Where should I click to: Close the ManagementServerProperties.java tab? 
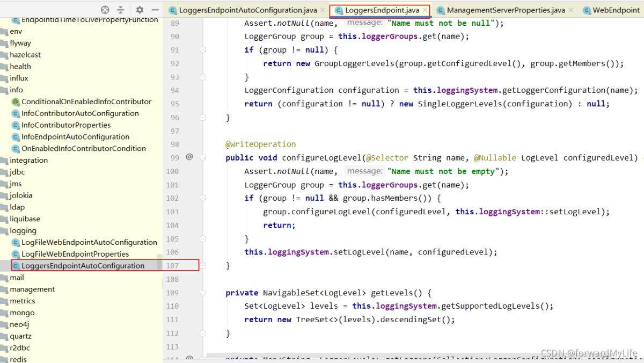coord(570,10)
